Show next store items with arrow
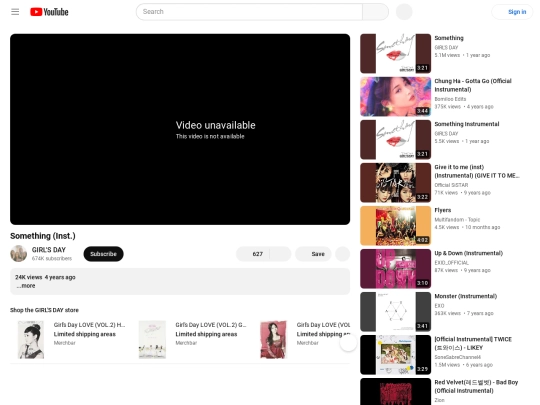The height and width of the screenshot is (405, 540). click(348, 343)
